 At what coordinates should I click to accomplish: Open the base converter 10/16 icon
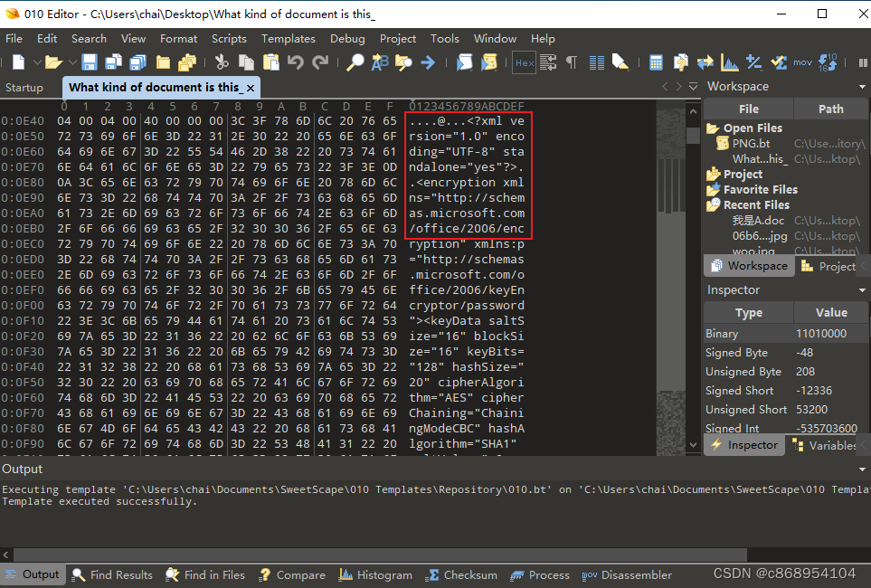coord(828,62)
